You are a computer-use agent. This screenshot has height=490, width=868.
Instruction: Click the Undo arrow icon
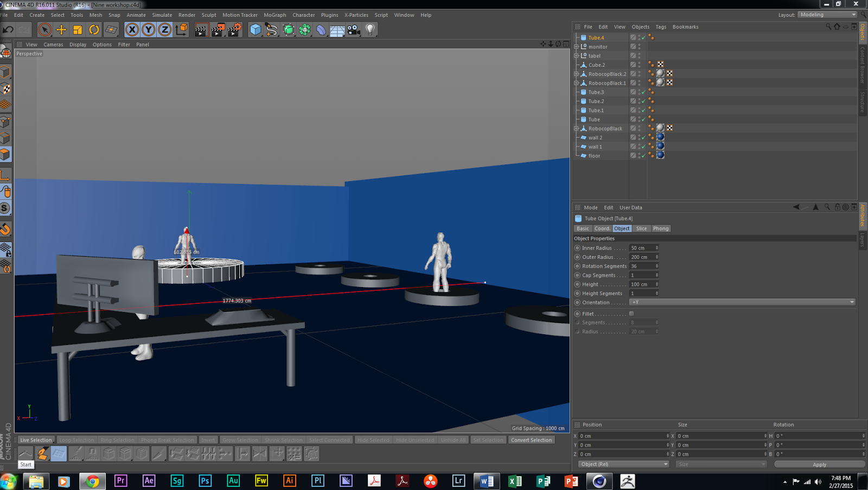tap(8, 30)
